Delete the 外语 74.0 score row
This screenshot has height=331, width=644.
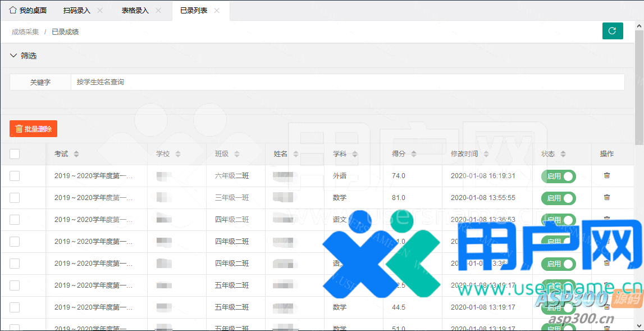606,176
